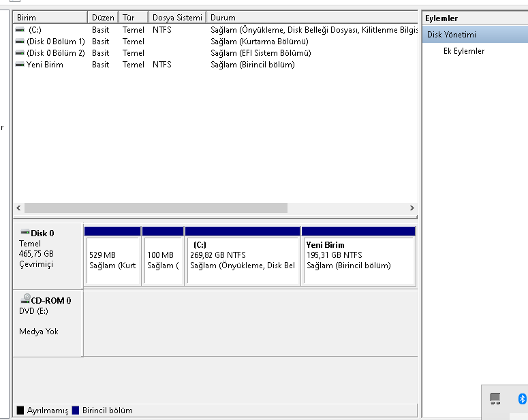
Task: Click 'Sağlam (Kurtarma Bölümü)' status text
Action: [x=260, y=42]
